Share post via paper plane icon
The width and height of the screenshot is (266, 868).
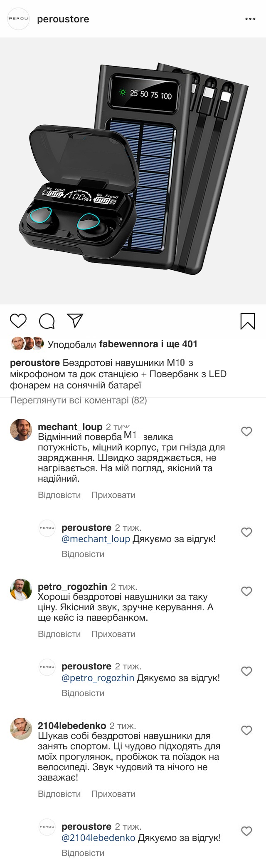click(75, 321)
